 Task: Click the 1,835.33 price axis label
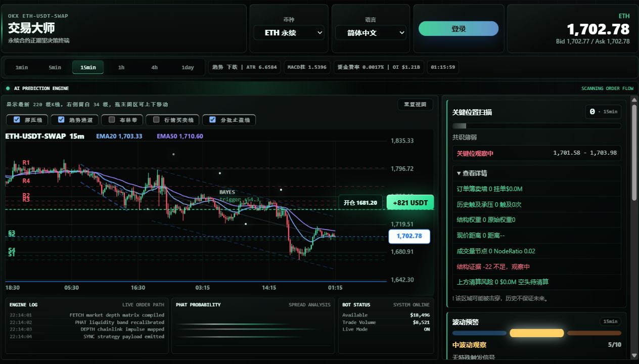click(402, 141)
